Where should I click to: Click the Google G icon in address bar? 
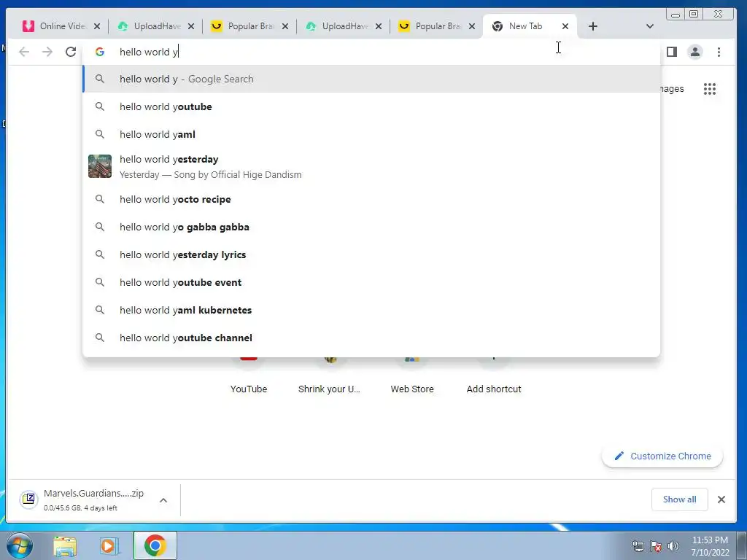pyautogui.click(x=99, y=52)
